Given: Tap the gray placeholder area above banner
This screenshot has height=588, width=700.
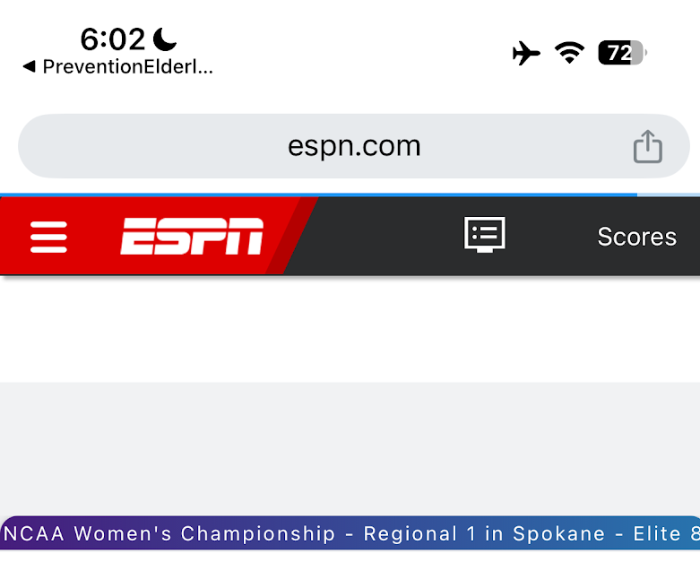Looking at the screenshot, I should coord(350,448).
